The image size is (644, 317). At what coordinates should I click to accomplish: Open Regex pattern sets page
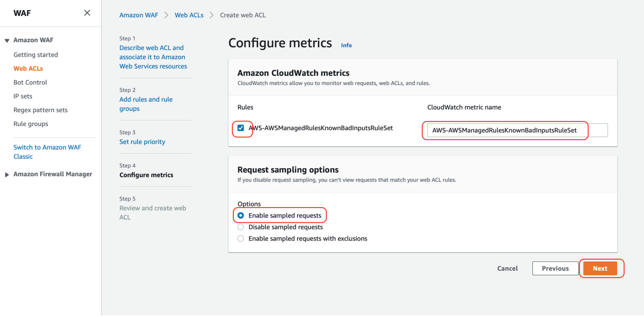tap(40, 110)
